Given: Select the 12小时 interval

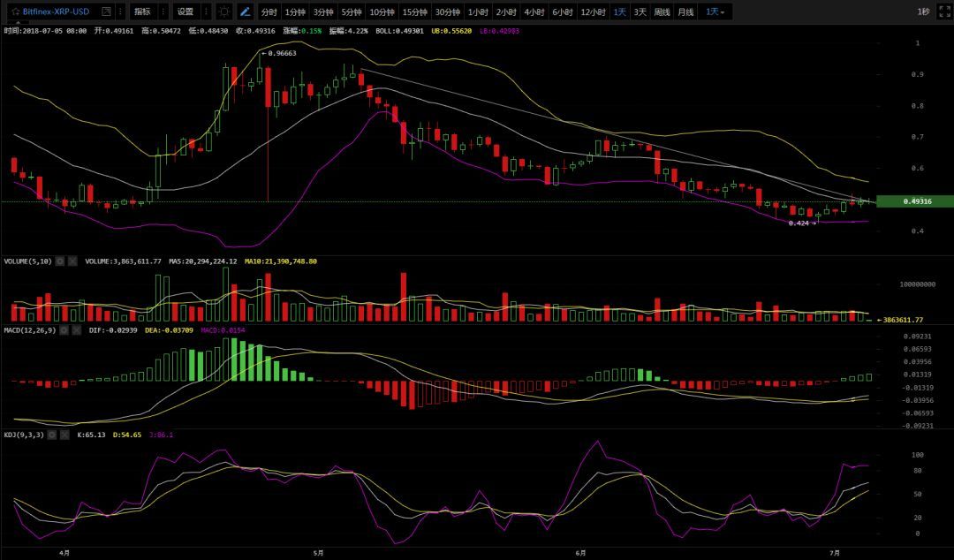Looking at the screenshot, I should pos(593,12).
